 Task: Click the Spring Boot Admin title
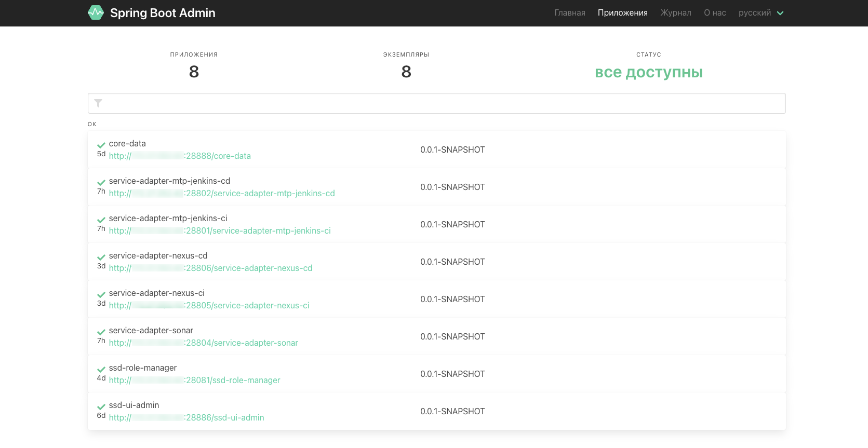pyautogui.click(x=163, y=13)
